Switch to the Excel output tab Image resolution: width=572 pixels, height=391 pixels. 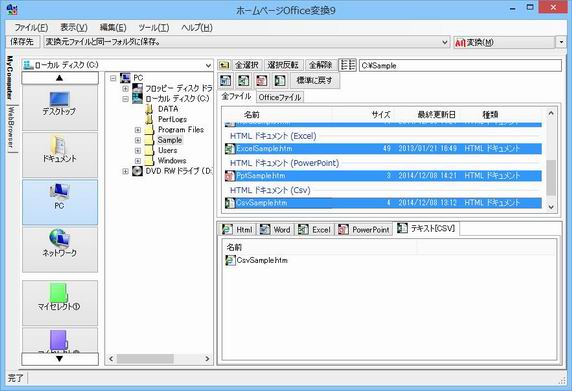[x=314, y=230]
